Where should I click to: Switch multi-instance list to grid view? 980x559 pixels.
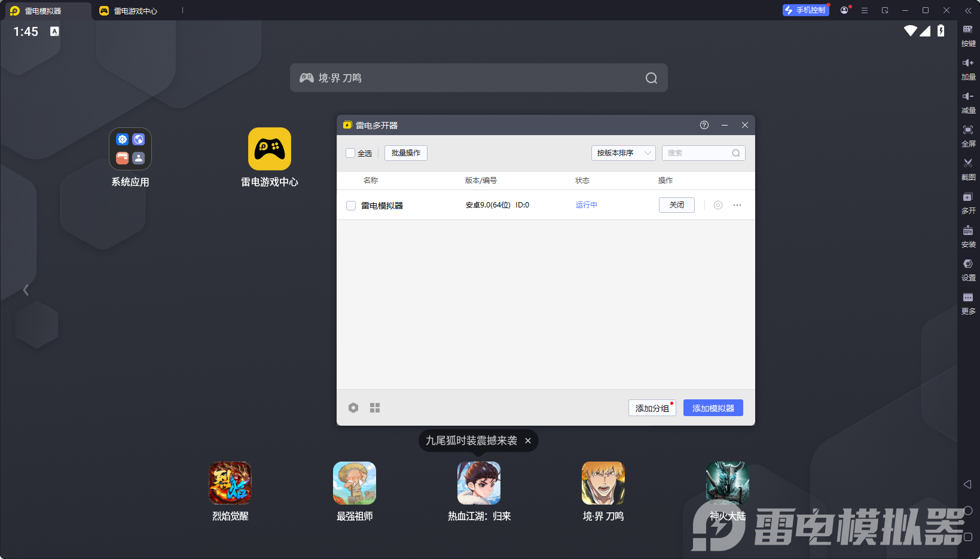coord(375,408)
